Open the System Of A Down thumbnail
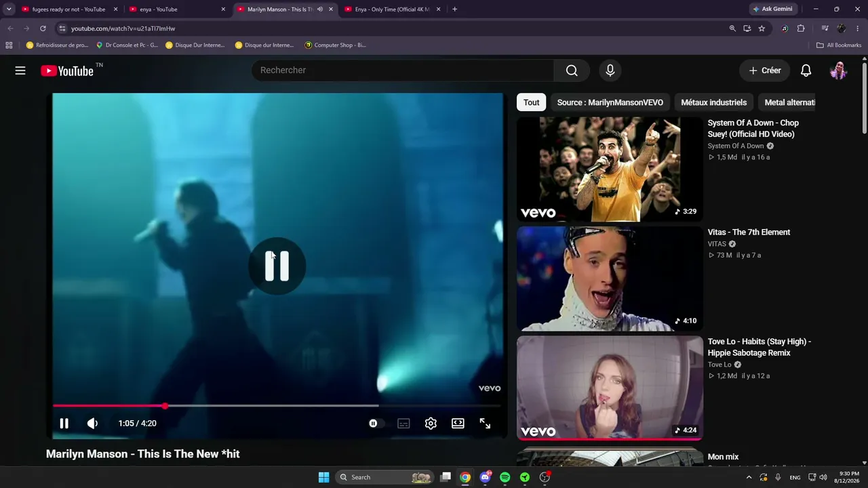 click(610, 169)
